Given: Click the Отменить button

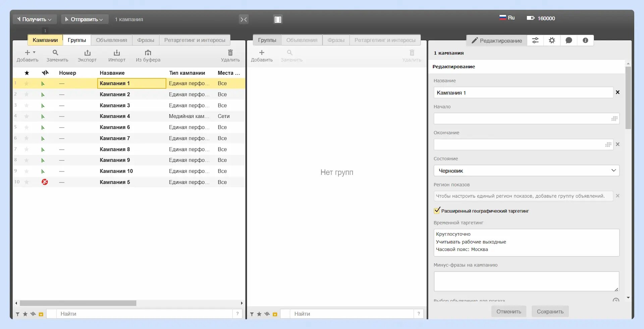Looking at the screenshot, I should point(509,312).
